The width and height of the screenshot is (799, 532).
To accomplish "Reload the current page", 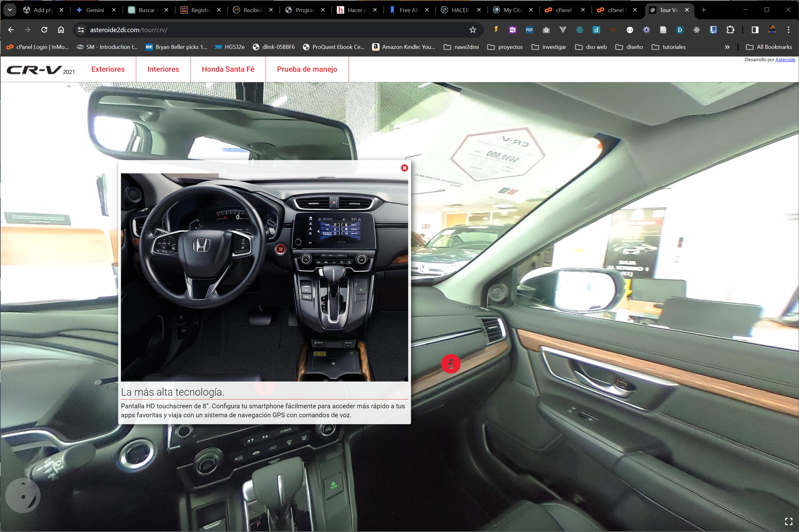I will point(44,30).
